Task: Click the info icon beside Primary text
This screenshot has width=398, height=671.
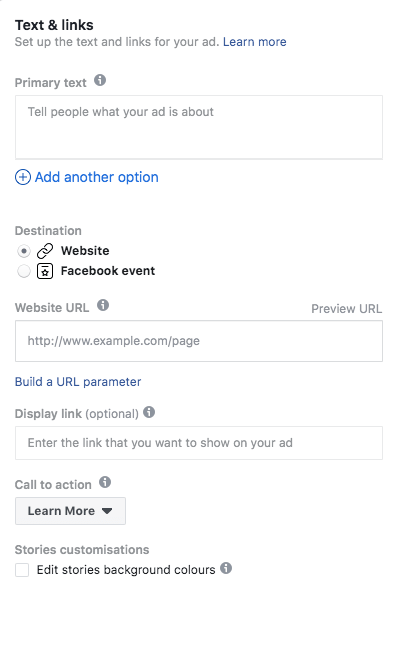Action: 100,80
